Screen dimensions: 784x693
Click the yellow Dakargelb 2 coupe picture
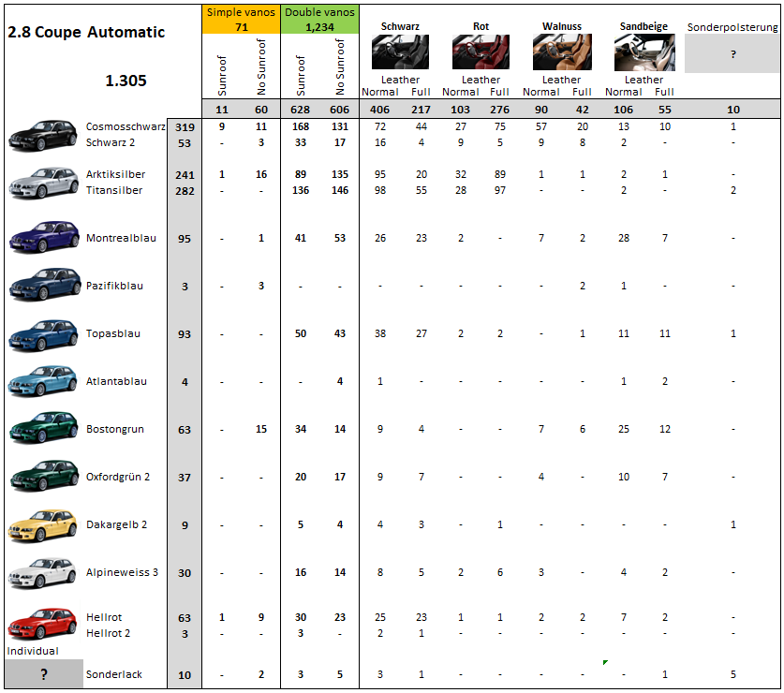click(x=43, y=525)
